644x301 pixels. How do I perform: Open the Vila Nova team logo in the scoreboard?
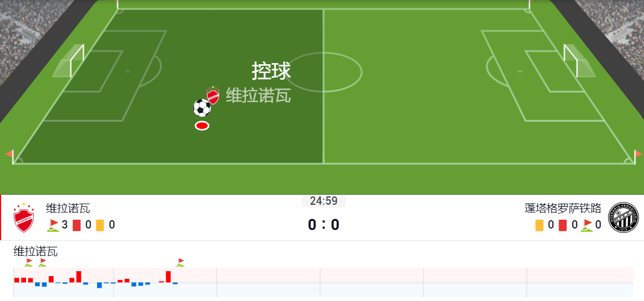[x=24, y=217]
